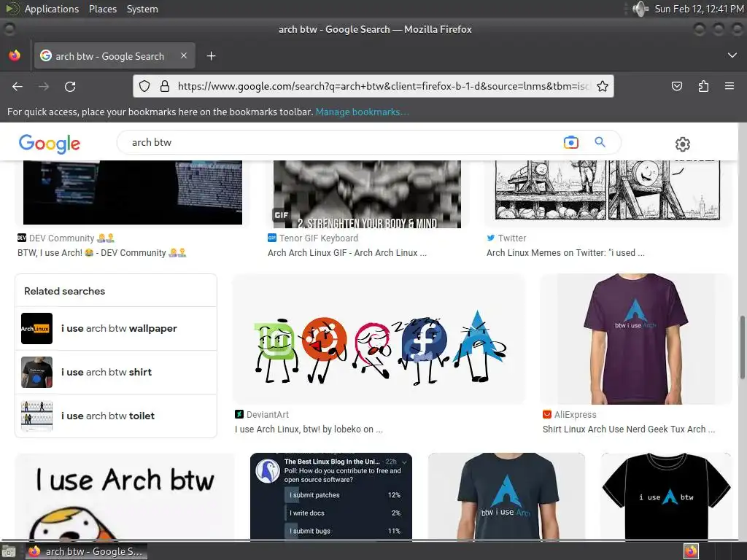
Task: Open the Twitter guillotine comic image
Action: click(x=608, y=190)
